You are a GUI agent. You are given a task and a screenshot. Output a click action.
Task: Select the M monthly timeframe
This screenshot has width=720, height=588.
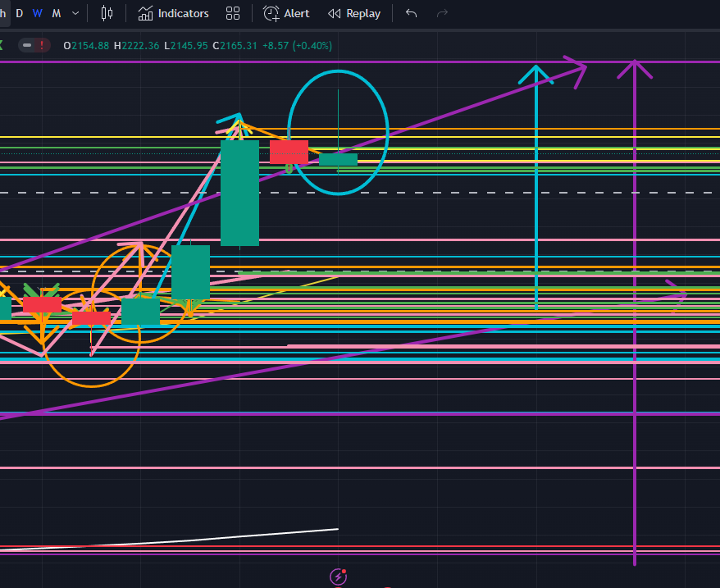pos(56,13)
